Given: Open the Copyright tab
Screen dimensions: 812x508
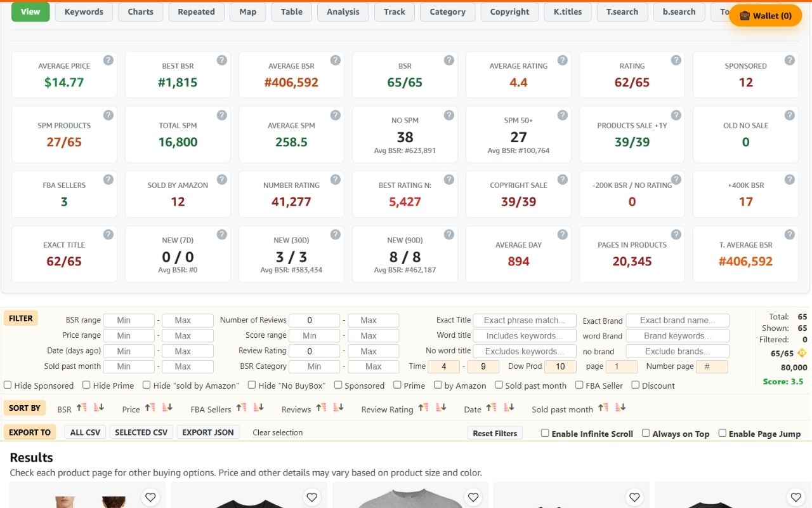Looking at the screenshot, I should tap(509, 11).
